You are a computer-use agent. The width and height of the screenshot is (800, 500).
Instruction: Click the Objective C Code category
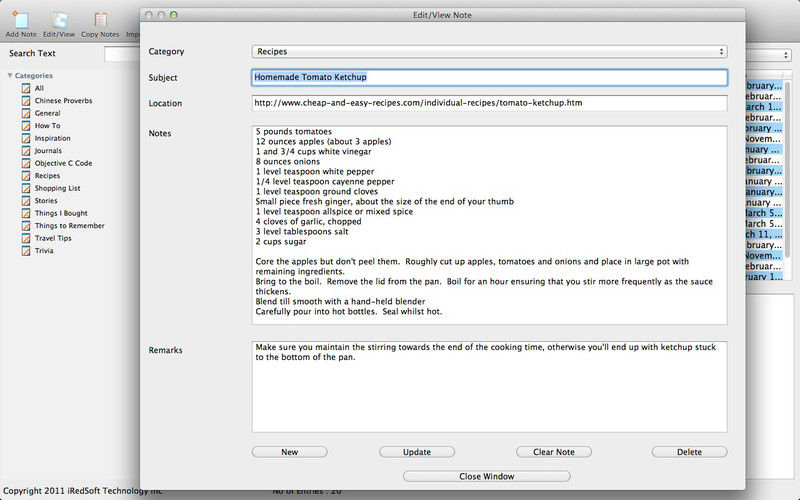[x=63, y=163]
